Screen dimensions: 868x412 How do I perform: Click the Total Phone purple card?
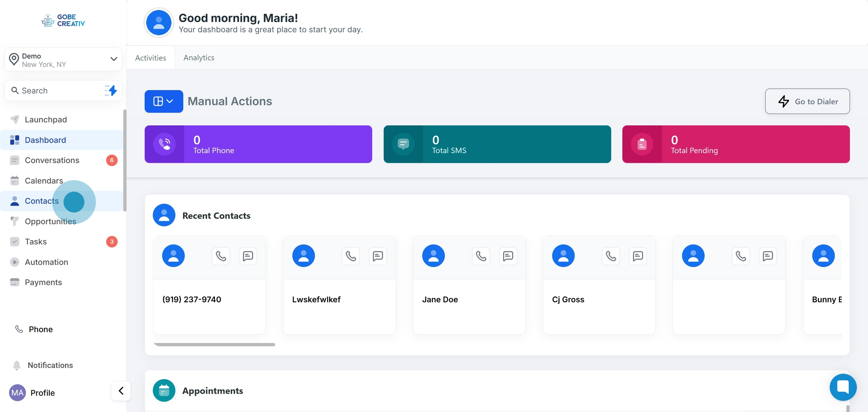pyautogui.click(x=258, y=144)
